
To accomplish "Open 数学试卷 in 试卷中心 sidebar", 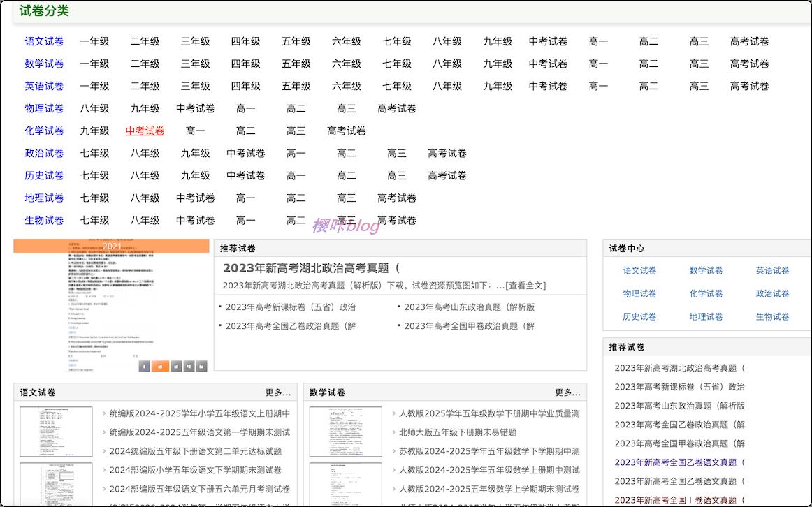I will click(x=706, y=270).
